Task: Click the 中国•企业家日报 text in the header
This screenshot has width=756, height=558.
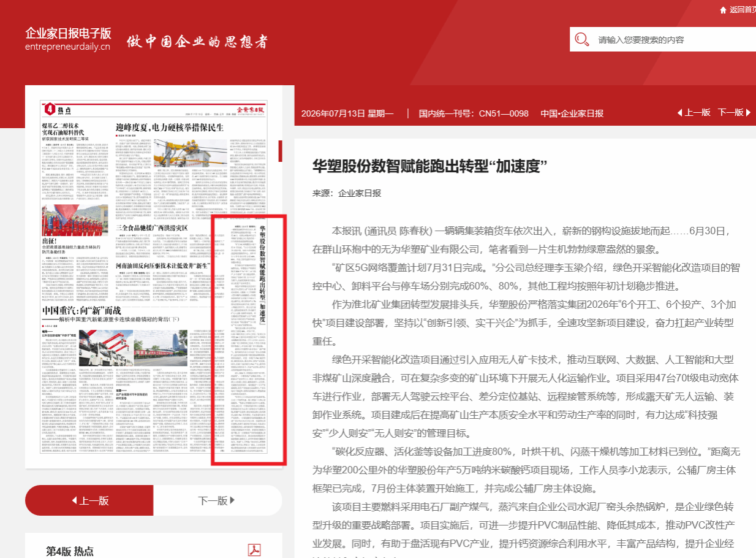Action: [572, 113]
